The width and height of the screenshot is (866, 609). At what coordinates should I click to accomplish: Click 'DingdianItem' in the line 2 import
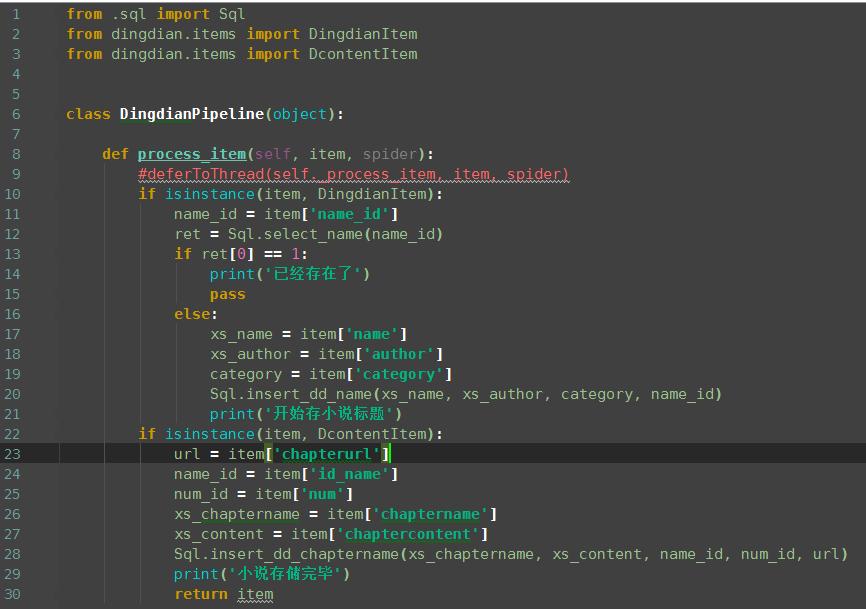point(363,34)
